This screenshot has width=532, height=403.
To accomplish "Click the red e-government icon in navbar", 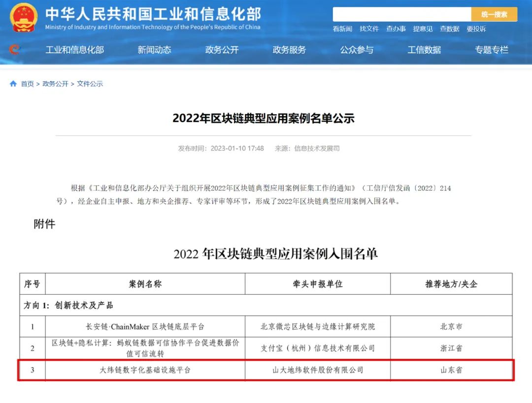I will 14,49.
